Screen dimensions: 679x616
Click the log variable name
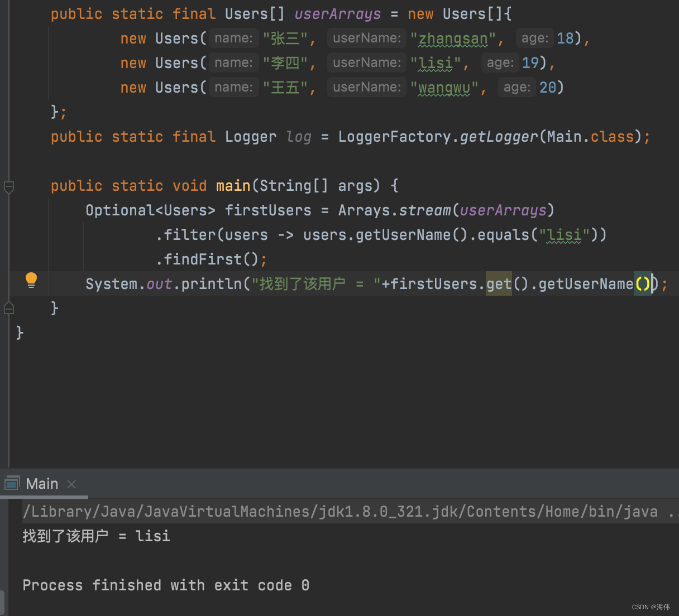pyautogui.click(x=299, y=137)
